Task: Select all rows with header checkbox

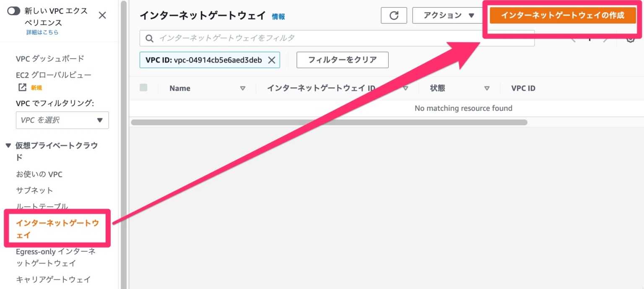Action: pos(144,88)
